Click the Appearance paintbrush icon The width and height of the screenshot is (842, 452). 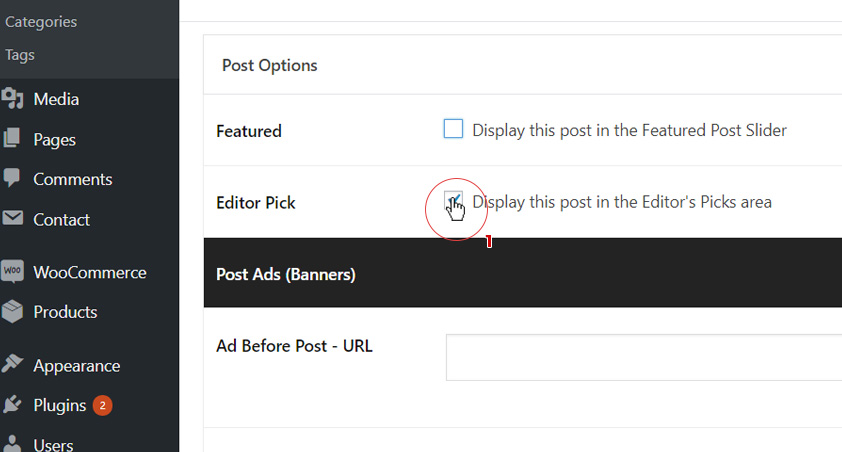[x=13, y=365]
